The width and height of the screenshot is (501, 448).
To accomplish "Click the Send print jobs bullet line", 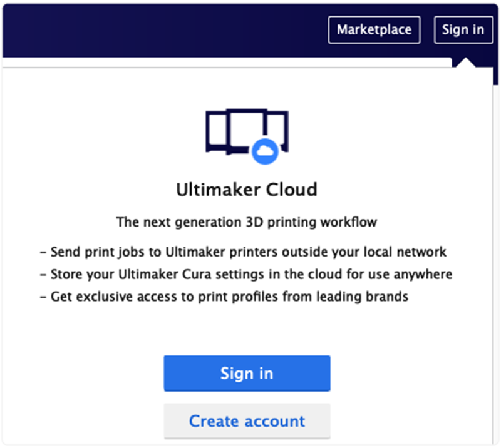I will click(243, 252).
